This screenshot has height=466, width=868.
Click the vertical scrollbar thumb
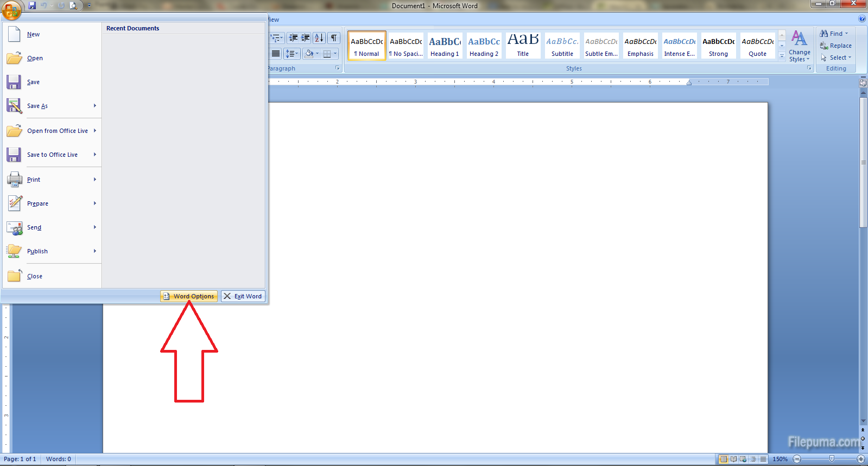point(863,163)
